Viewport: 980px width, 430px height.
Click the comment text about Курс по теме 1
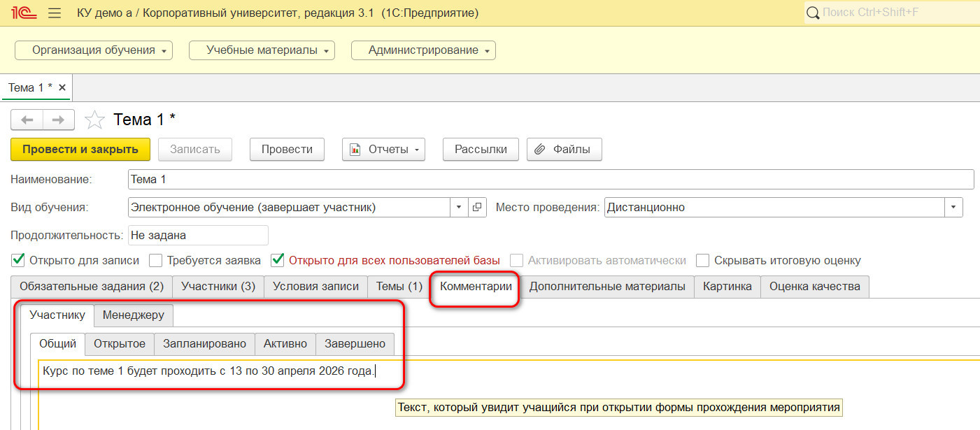pyautogui.click(x=208, y=371)
